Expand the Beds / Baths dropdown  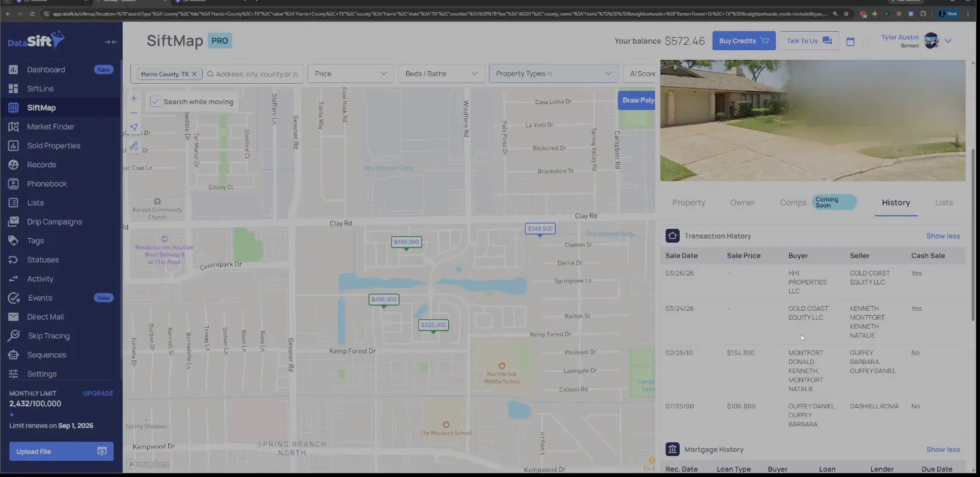click(442, 74)
